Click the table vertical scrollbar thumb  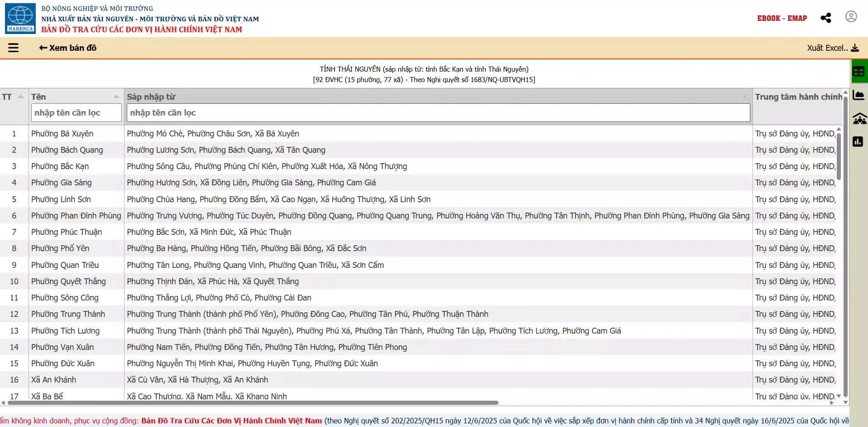(x=839, y=156)
